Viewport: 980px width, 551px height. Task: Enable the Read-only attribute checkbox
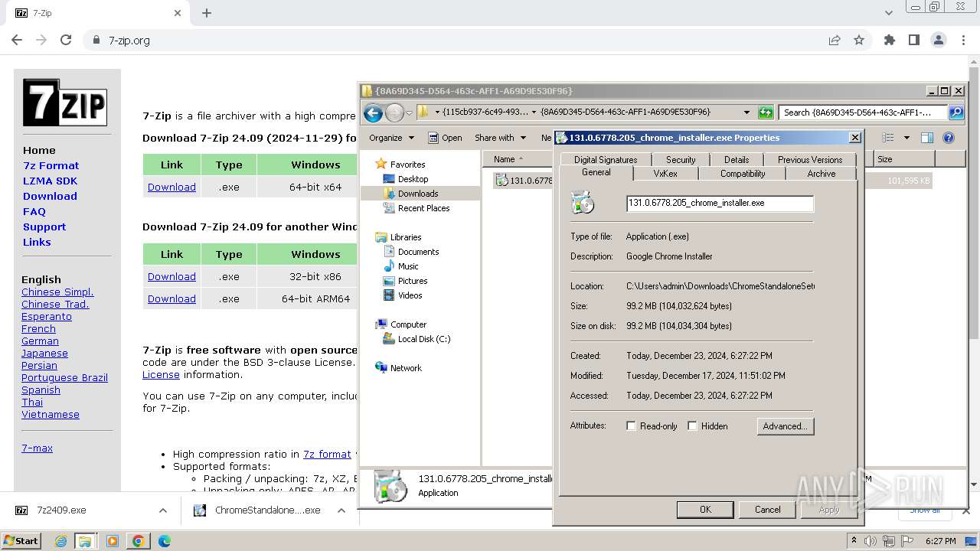tap(632, 426)
